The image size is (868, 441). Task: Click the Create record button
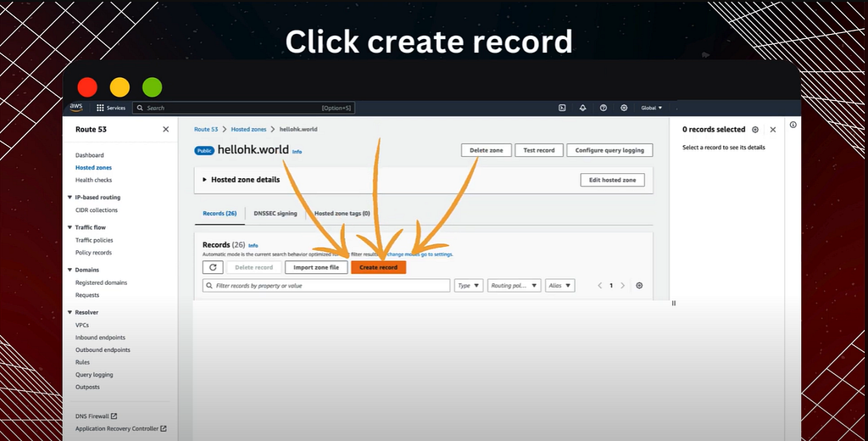379,267
